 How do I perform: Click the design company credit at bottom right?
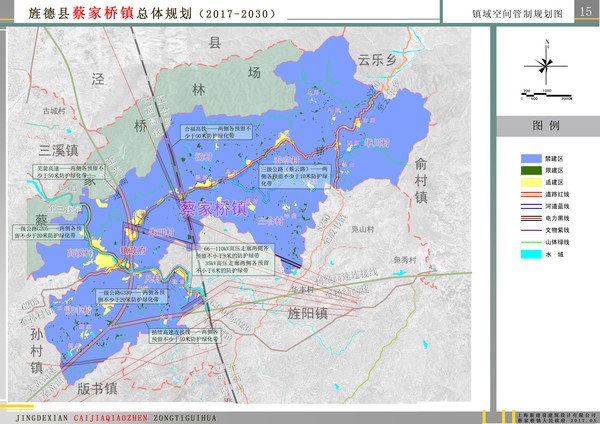point(557,417)
